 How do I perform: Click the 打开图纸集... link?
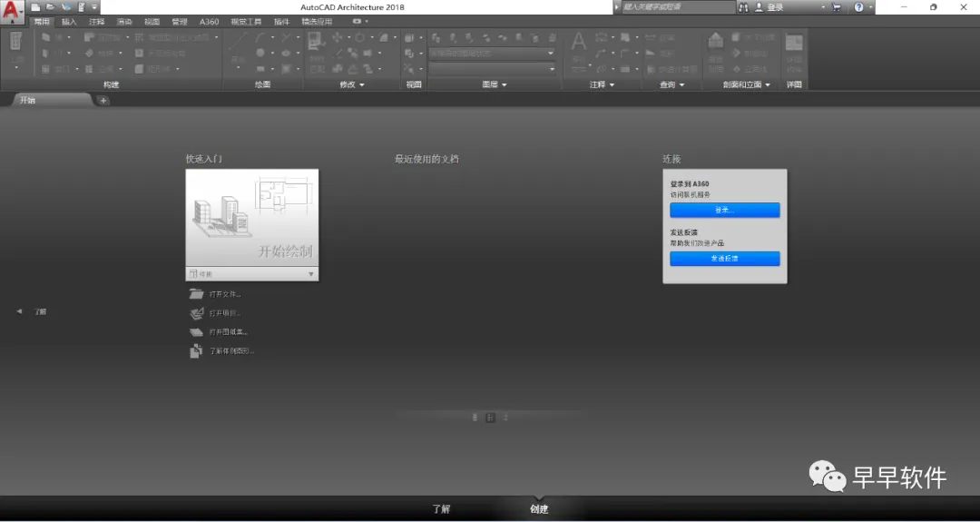click(219, 332)
